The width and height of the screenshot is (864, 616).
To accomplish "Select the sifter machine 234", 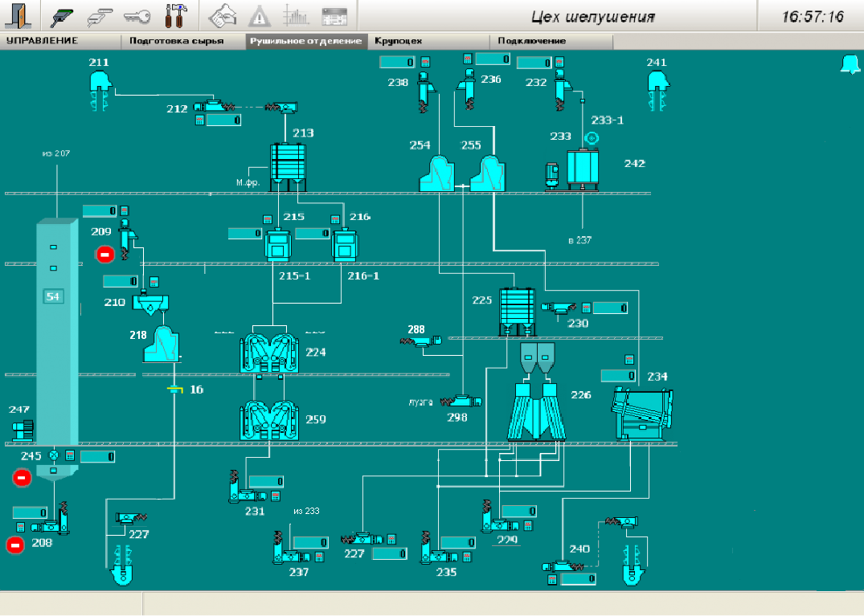I will [642, 412].
